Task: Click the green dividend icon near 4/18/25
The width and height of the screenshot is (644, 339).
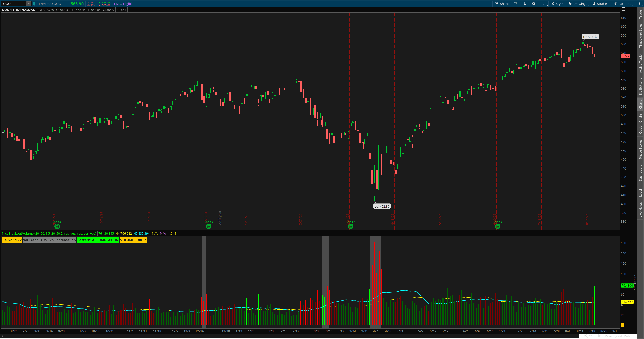Action: [351, 226]
